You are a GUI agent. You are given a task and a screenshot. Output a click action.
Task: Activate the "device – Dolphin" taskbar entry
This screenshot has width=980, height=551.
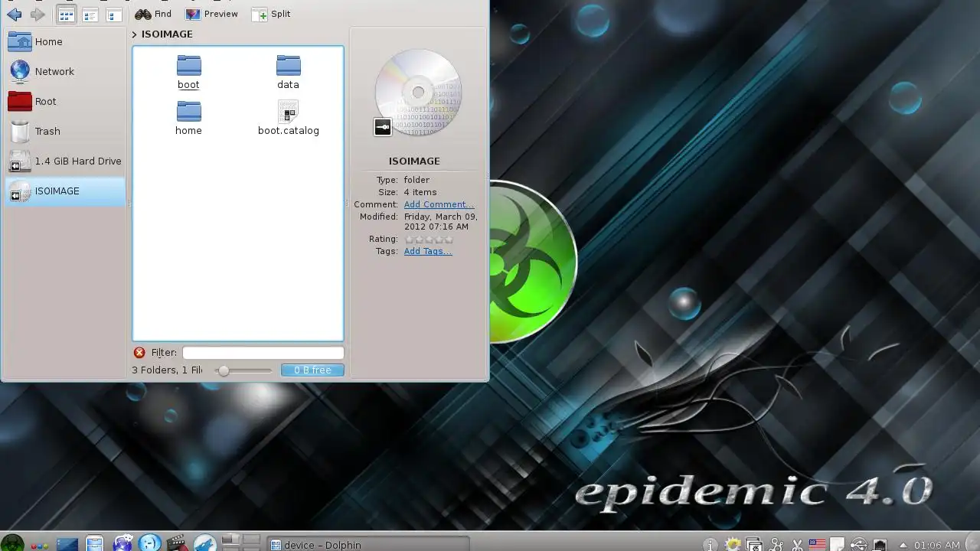(367, 543)
